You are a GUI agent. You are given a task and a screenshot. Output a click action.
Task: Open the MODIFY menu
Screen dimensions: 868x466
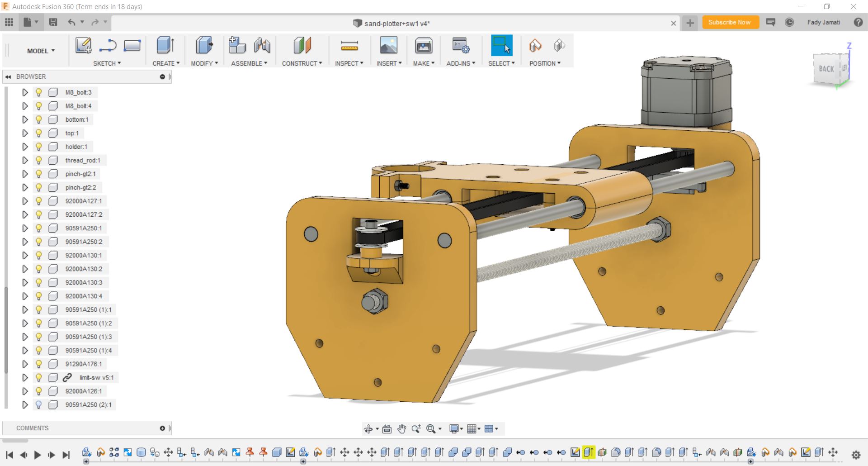point(204,63)
